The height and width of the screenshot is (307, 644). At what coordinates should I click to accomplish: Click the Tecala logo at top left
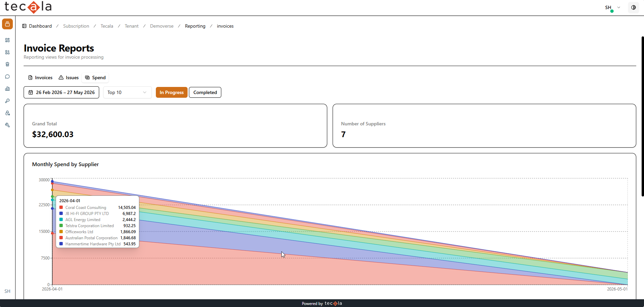28,7
